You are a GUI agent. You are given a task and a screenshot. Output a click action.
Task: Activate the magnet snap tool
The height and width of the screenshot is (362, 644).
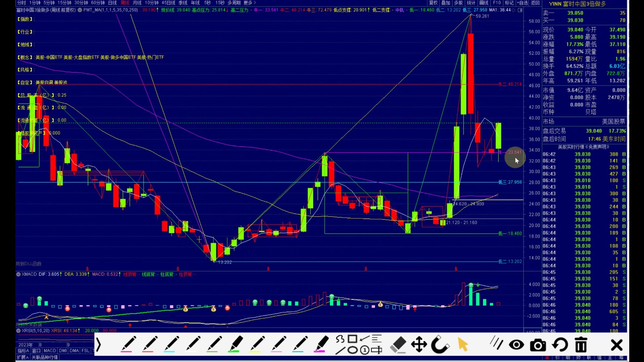(x=440, y=345)
